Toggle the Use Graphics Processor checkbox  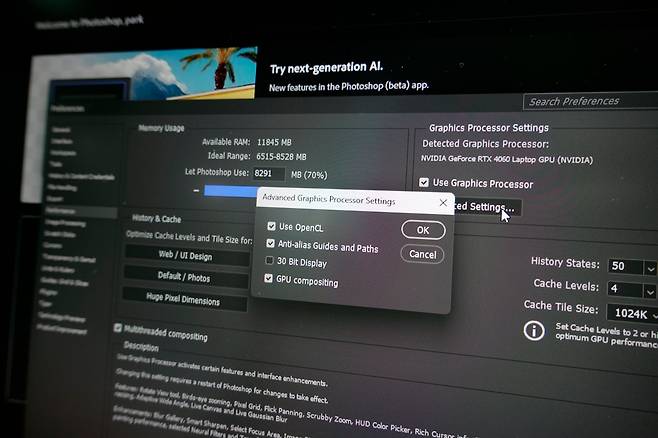click(424, 182)
